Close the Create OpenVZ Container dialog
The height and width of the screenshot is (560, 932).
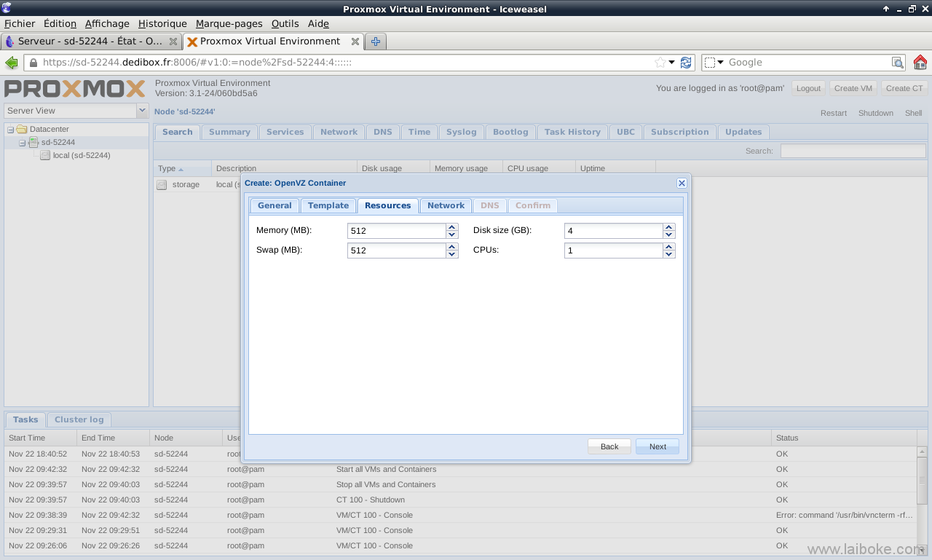tap(682, 184)
